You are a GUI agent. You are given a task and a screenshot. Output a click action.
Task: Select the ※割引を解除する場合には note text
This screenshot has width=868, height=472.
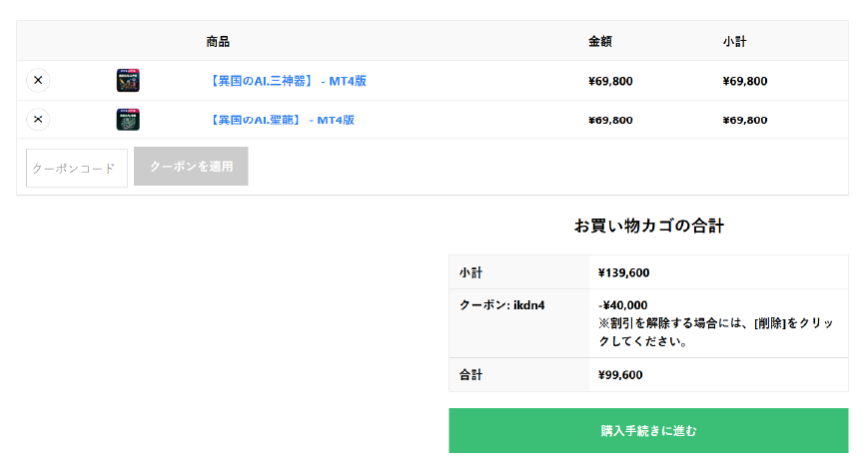coord(716,332)
